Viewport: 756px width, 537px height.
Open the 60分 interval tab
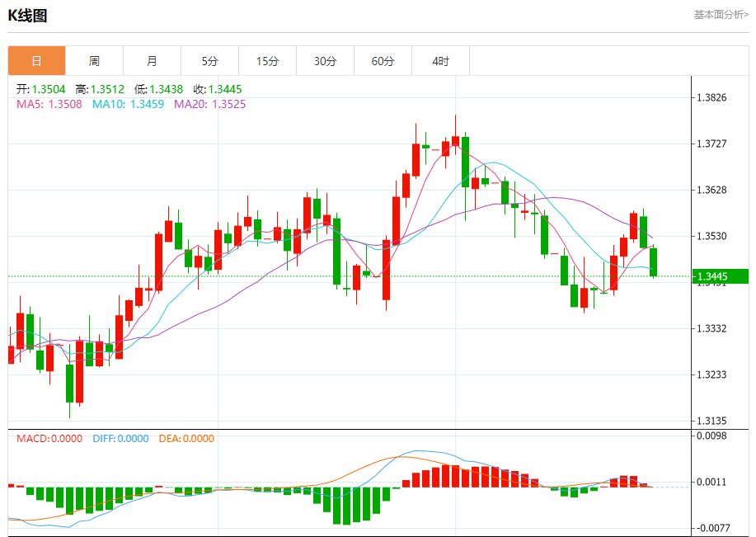(383, 61)
